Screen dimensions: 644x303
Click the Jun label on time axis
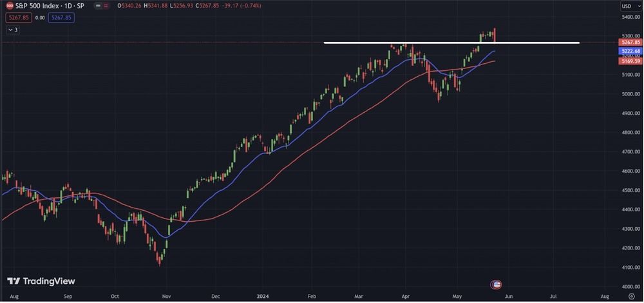point(509,295)
